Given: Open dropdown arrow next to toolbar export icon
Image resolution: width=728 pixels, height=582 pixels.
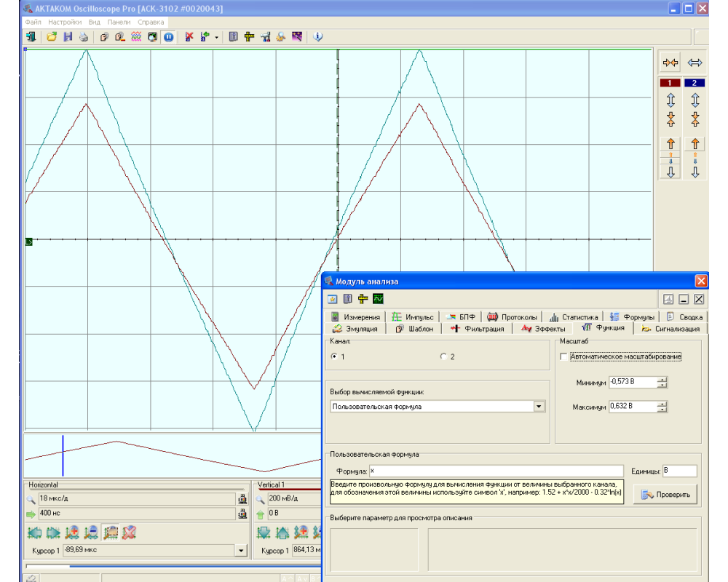Looking at the screenshot, I should (x=216, y=36).
